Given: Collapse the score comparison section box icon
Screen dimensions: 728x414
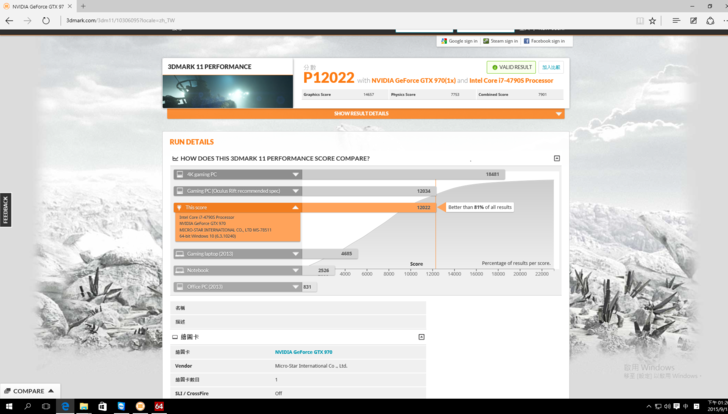Looking at the screenshot, I should pos(557,158).
